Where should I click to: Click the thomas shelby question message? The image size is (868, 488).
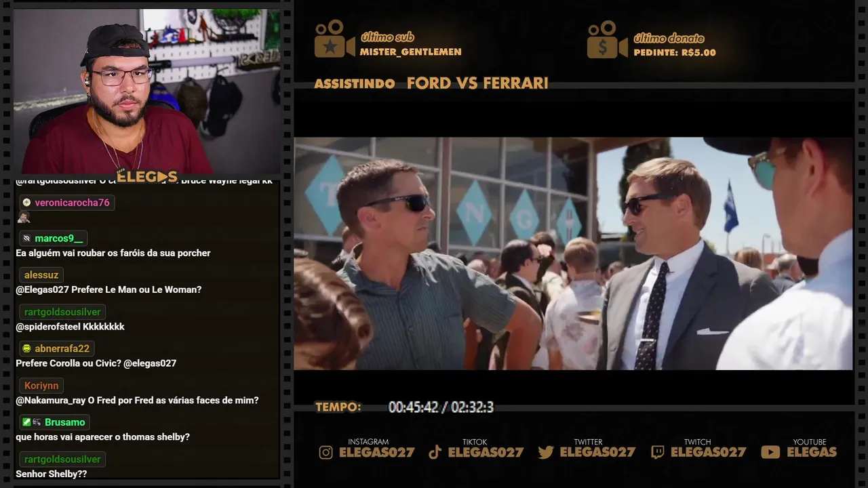point(102,437)
